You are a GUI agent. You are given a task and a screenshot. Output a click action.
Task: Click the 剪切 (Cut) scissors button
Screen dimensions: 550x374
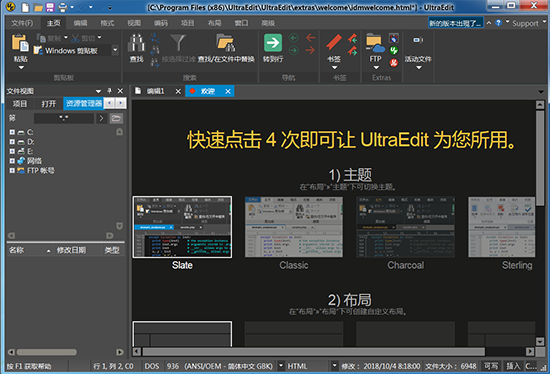pos(83,38)
